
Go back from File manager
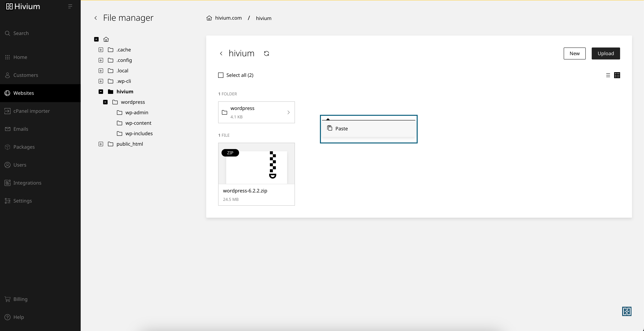[95, 18]
